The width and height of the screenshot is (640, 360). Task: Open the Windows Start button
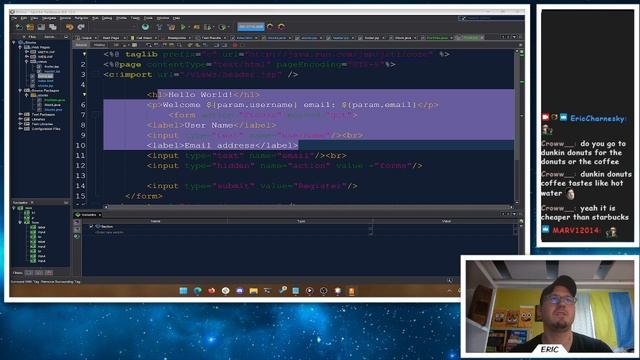(183, 291)
